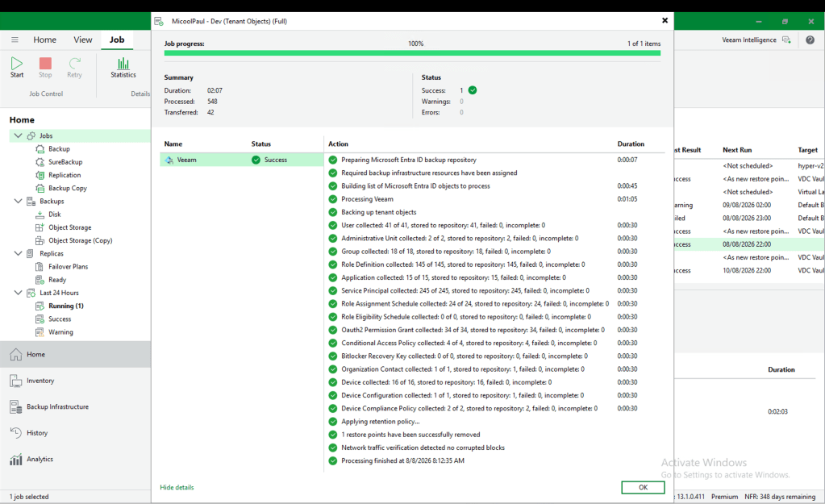Open job Statistics from the ribbon
Screen dimensions: 825x504
(x=123, y=68)
